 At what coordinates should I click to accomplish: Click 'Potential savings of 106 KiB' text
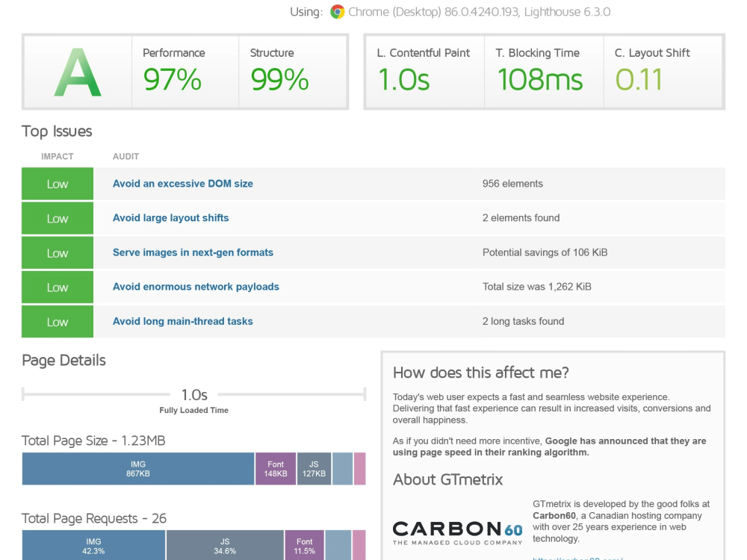pyautogui.click(x=545, y=252)
